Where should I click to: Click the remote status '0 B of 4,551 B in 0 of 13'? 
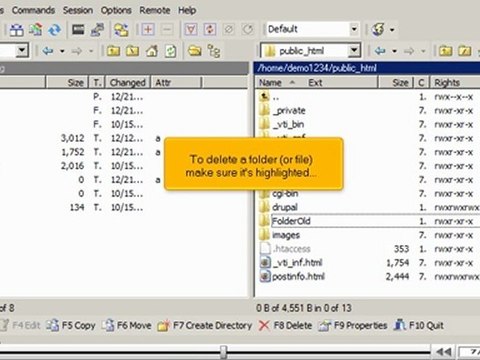point(304,308)
